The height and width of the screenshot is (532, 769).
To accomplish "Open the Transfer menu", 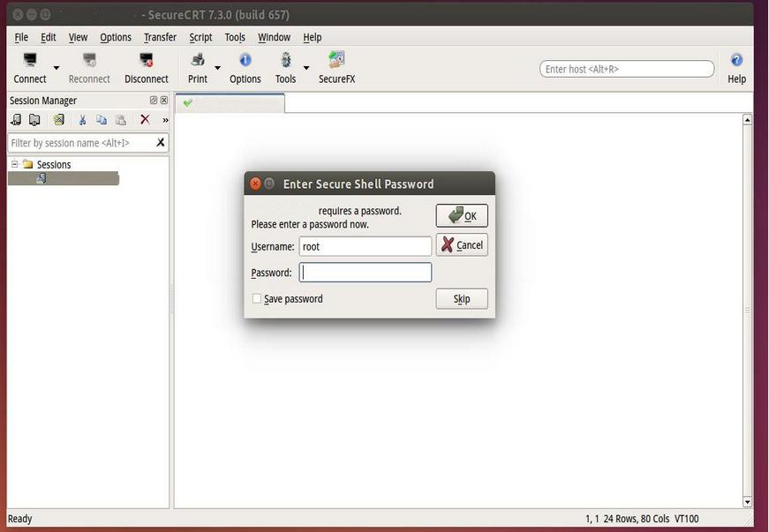I will tap(160, 37).
